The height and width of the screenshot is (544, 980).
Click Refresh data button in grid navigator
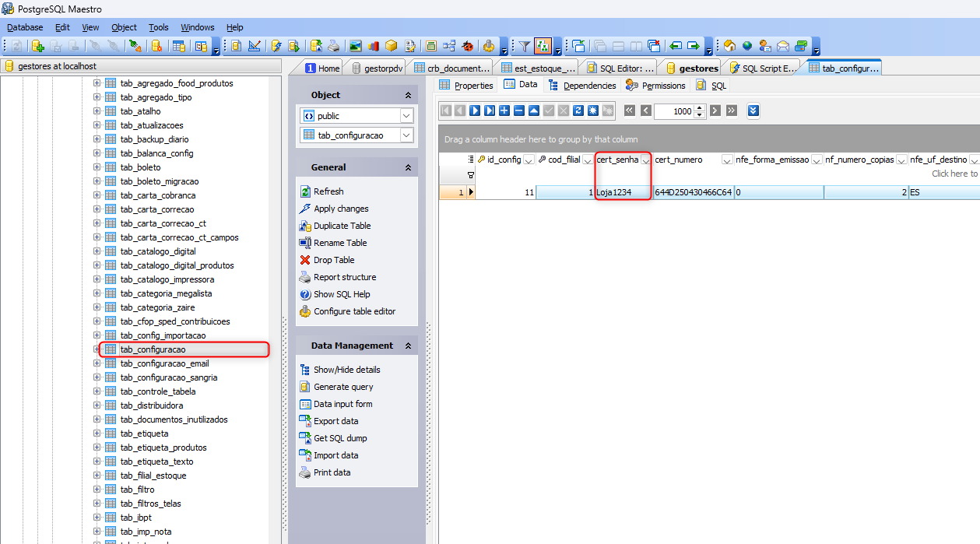[578, 111]
